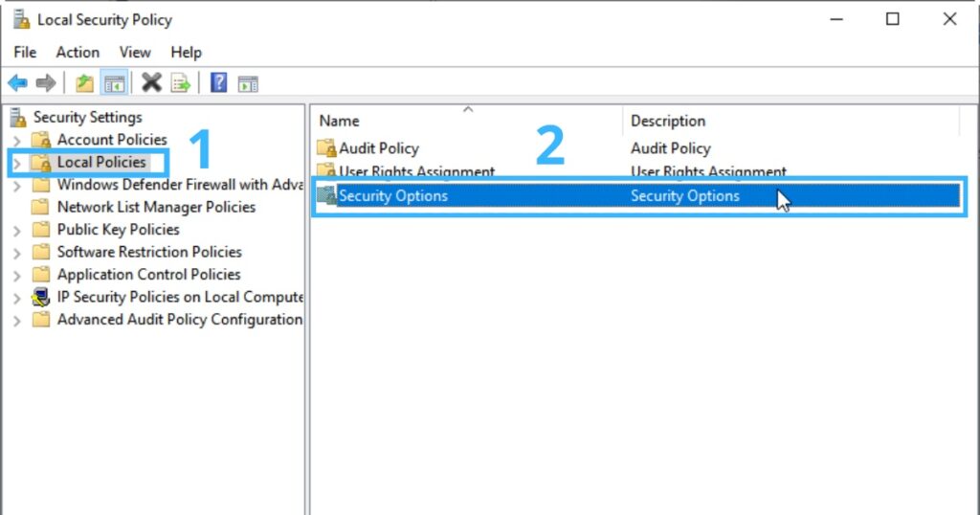Expand the Account Policies tree node
Image resolution: width=980 pixels, height=515 pixels.
pyautogui.click(x=17, y=140)
